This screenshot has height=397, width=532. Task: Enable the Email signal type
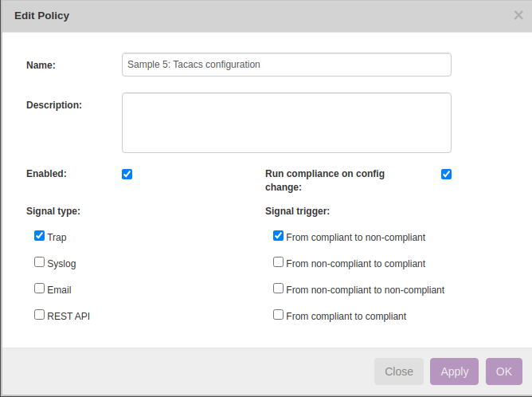(x=39, y=289)
